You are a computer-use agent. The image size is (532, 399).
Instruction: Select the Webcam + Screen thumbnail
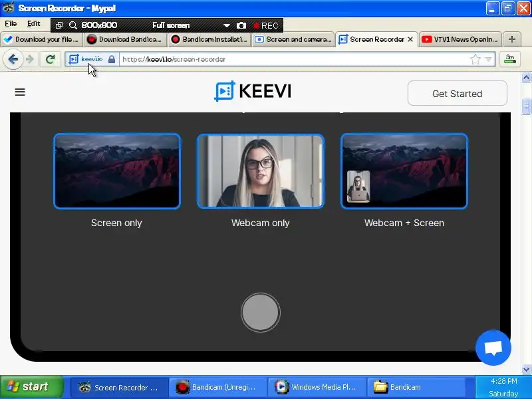click(404, 171)
